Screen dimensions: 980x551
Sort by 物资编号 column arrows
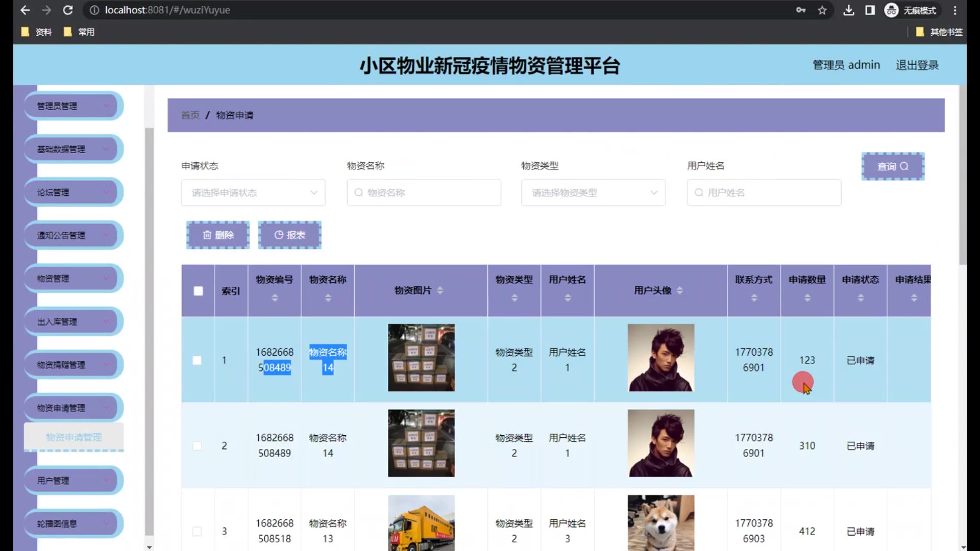pyautogui.click(x=275, y=297)
